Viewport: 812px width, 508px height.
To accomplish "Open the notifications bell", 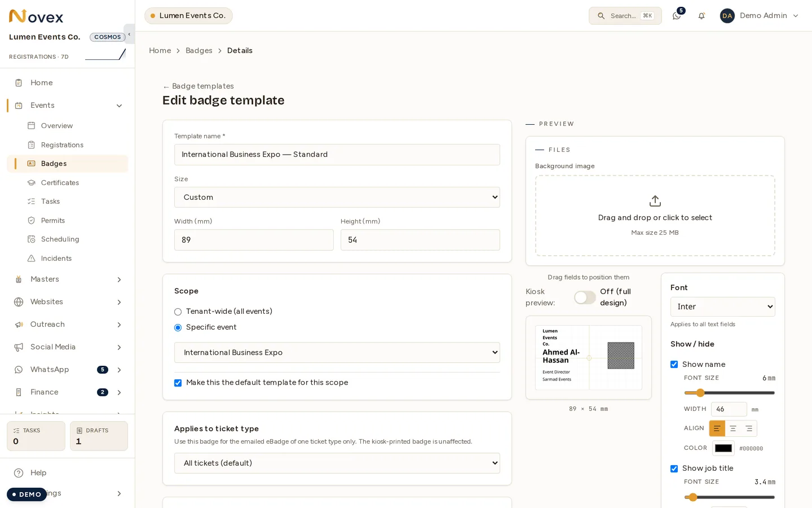I will pos(701,16).
